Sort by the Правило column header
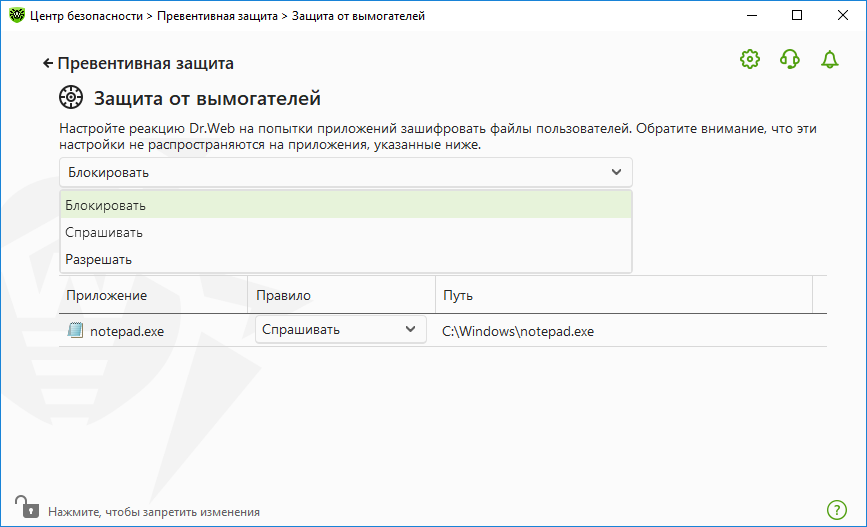 pyautogui.click(x=341, y=295)
